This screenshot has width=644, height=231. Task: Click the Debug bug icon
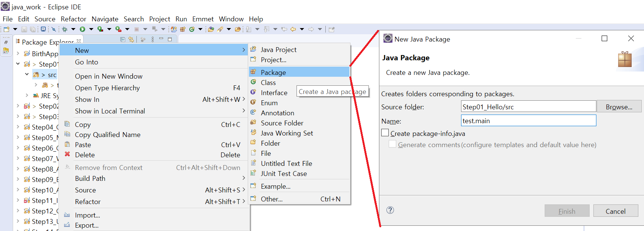[x=64, y=29]
